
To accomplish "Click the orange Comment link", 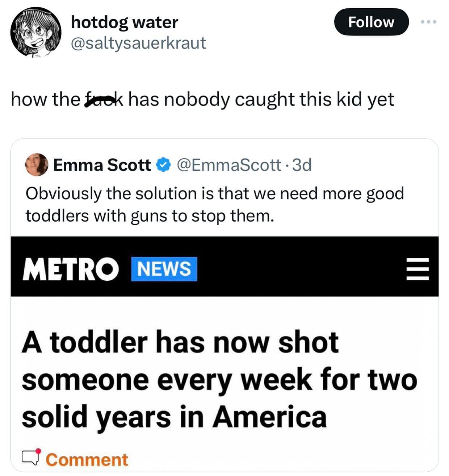I will [87, 460].
